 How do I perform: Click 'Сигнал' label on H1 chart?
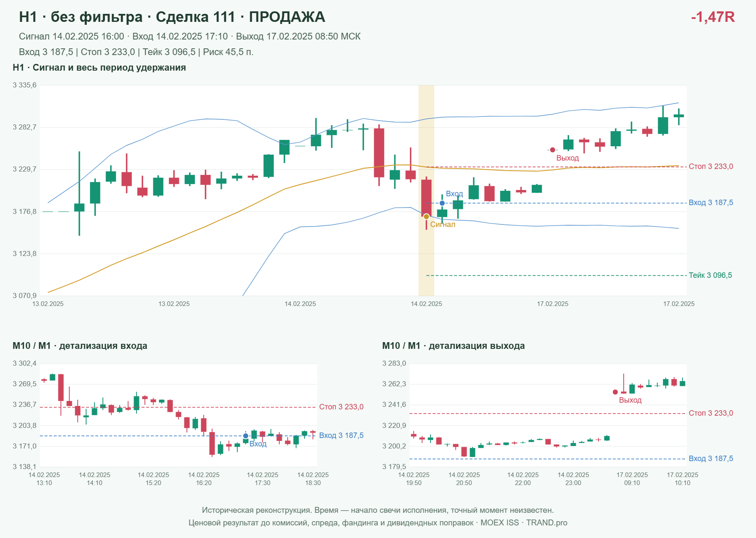point(443,224)
